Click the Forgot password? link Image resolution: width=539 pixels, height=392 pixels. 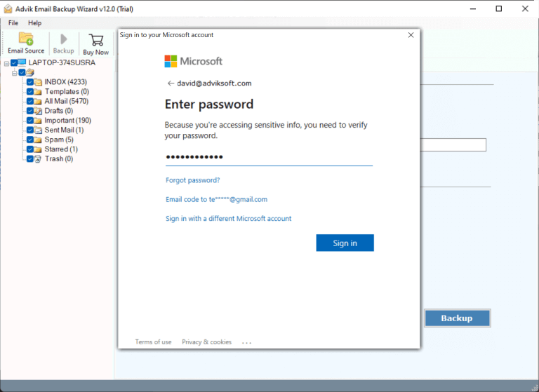click(x=192, y=180)
